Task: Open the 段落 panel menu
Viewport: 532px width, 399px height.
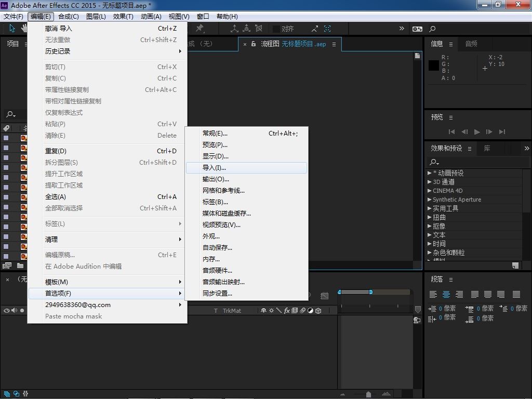Action: coord(451,280)
